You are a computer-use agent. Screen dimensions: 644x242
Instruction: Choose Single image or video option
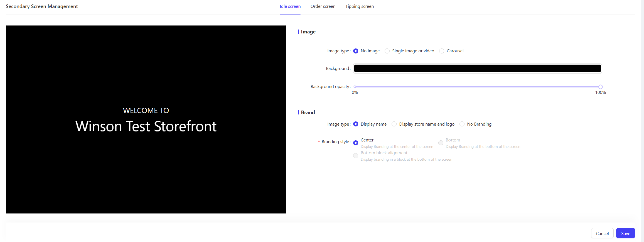click(x=387, y=51)
